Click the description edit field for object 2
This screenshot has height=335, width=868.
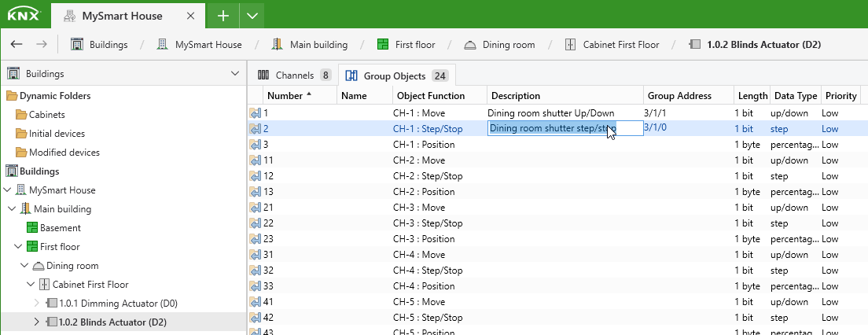tap(565, 128)
